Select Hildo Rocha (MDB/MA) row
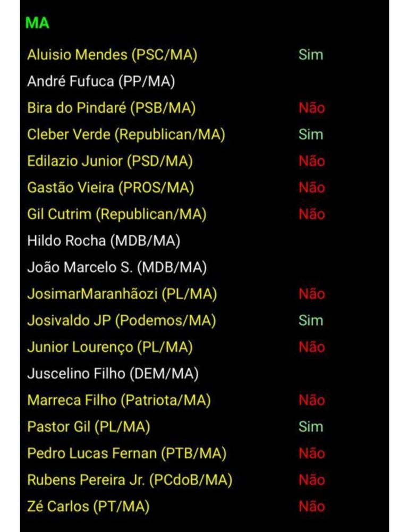 104,241
